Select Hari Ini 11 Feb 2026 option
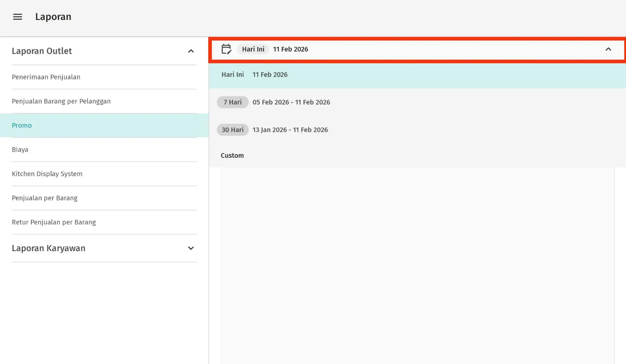 pyautogui.click(x=254, y=75)
